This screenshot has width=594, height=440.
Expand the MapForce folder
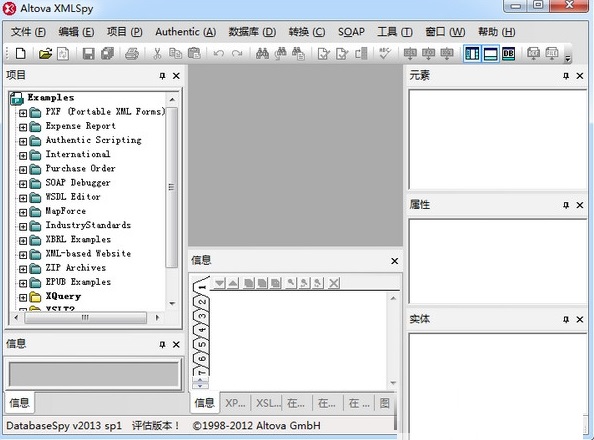(x=23, y=212)
